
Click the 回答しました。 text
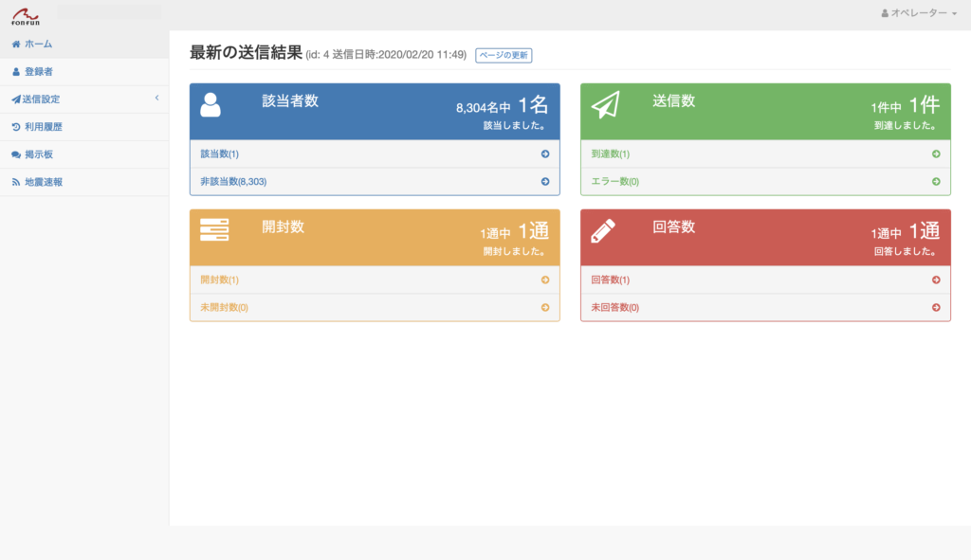click(906, 252)
